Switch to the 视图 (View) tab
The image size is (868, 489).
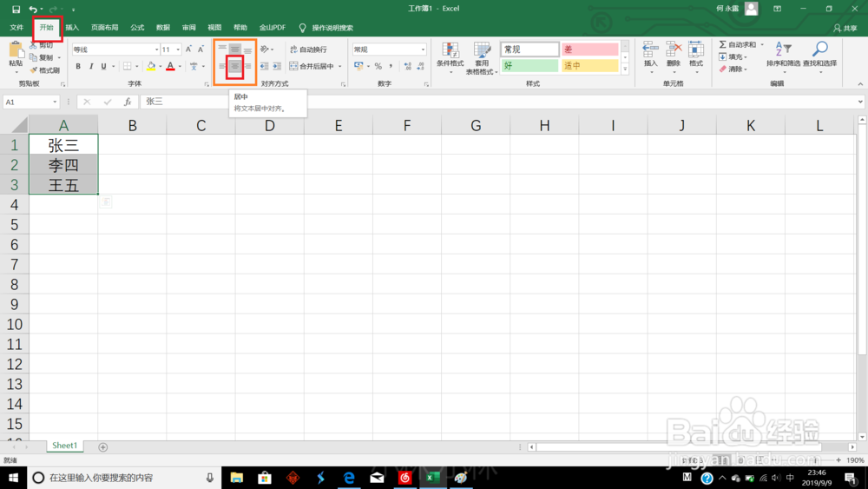pos(214,28)
